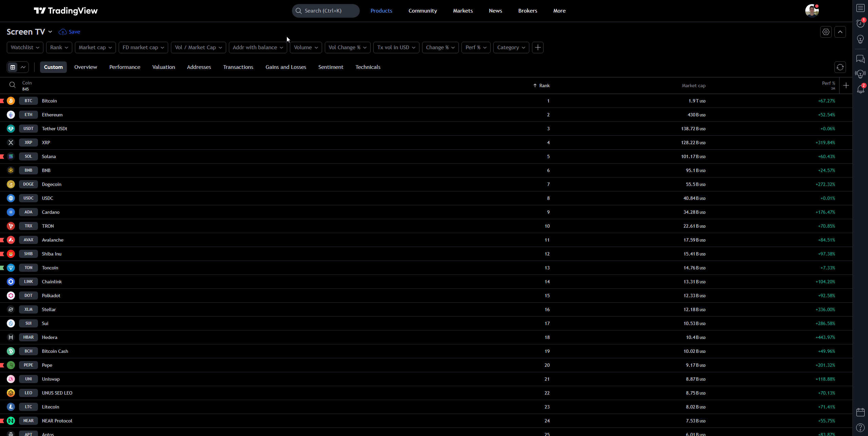Open the chat bubbles icon in right sidebar
868x436 pixels.
tap(861, 59)
